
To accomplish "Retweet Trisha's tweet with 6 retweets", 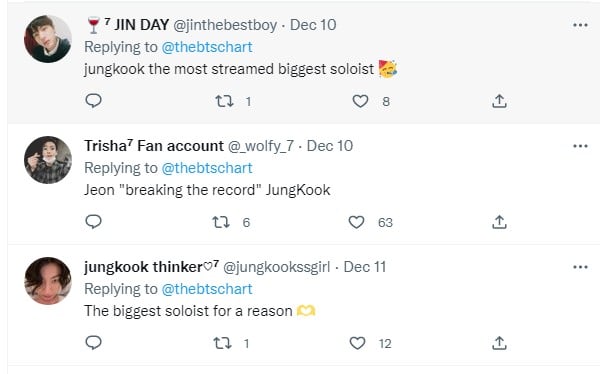I will click(221, 222).
